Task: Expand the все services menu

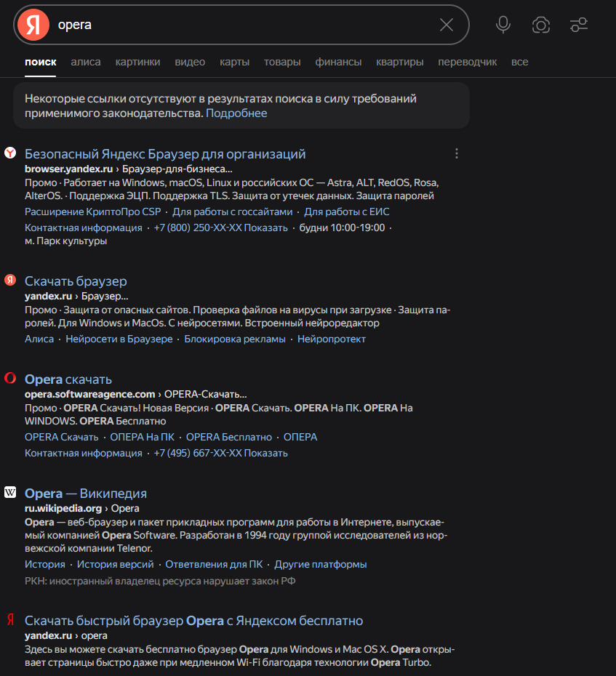Action: [519, 62]
